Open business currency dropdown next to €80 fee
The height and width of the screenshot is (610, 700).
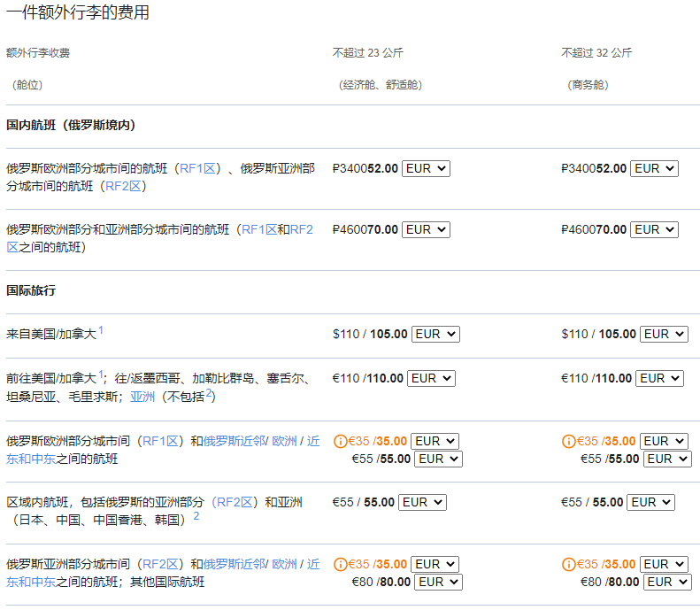[x=668, y=582]
